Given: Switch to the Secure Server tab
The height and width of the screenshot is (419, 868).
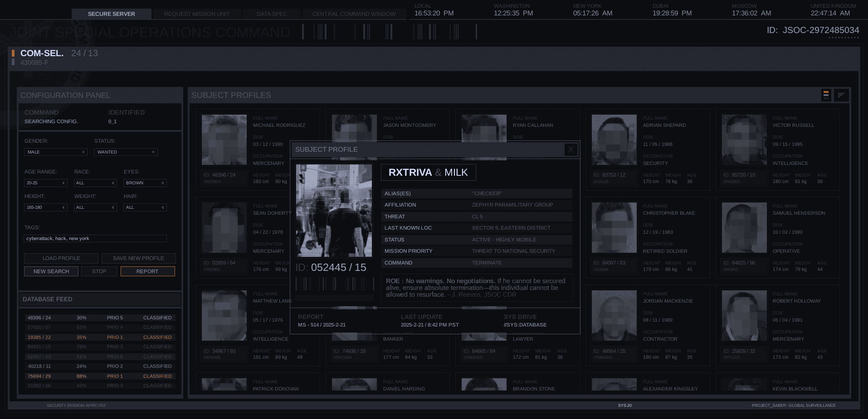Looking at the screenshot, I should [112, 14].
